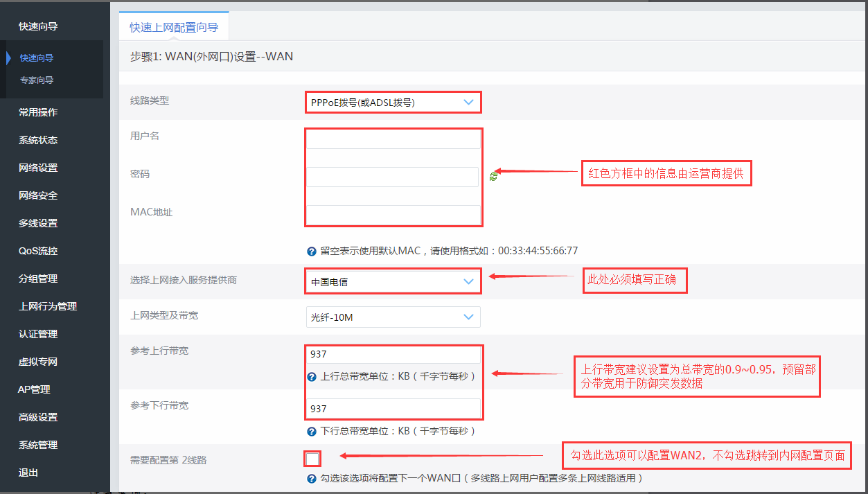Click the MAC地址 input field
This screenshot has width=868, height=494.
tap(393, 215)
